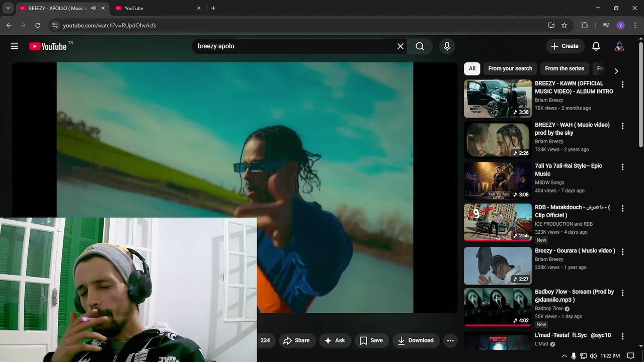This screenshot has height=362, width=644.
Task: Close the BREEZY - APOLLO tab
Action: 103,8
